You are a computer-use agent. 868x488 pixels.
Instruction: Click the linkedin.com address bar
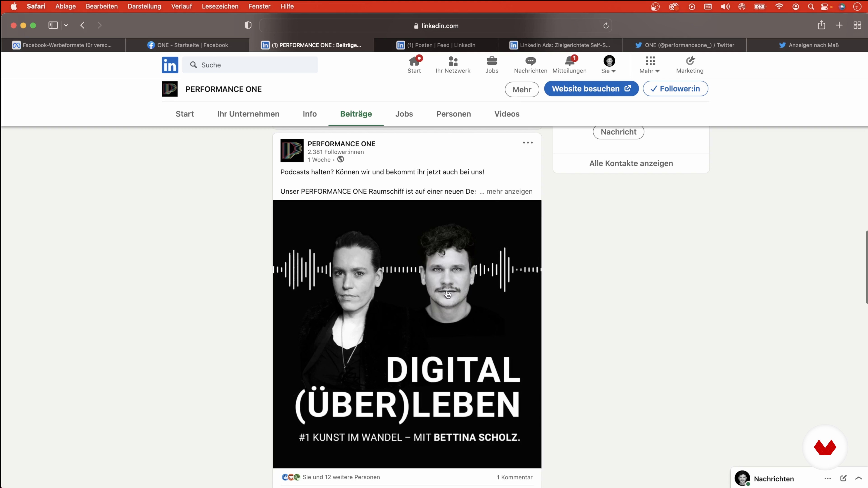point(435,26)
